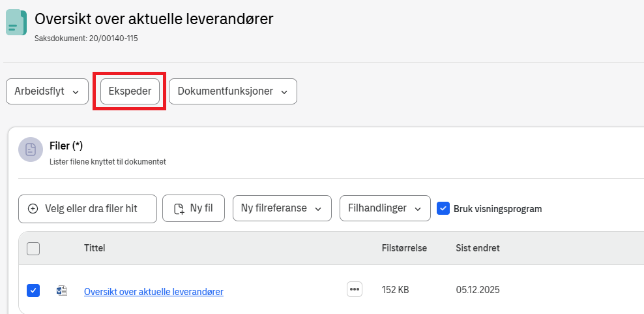Expand the Ny filreferanse dropdown
Viewport: 644px width, 314px height.
coord(282,209)
